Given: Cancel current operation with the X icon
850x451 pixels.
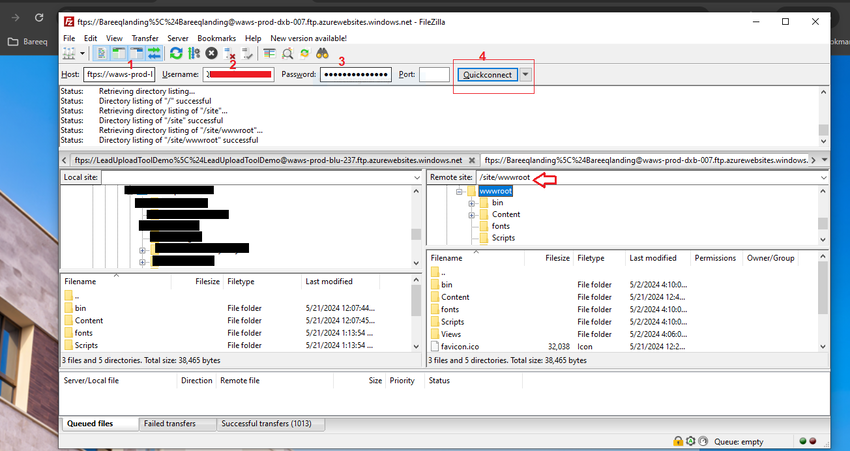Looking at the screenshot, I should [x=212, y=53].
